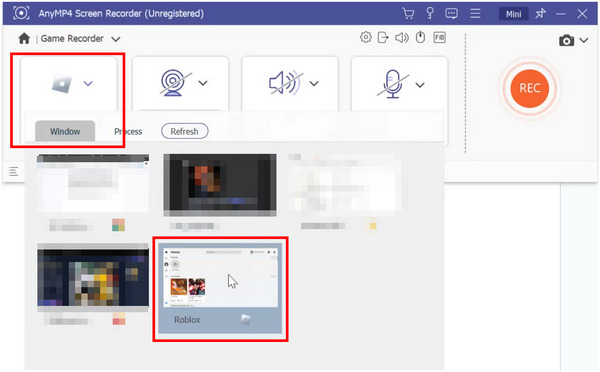
Task: Open the hamburger menu in title bar
Action: [475, 14]
